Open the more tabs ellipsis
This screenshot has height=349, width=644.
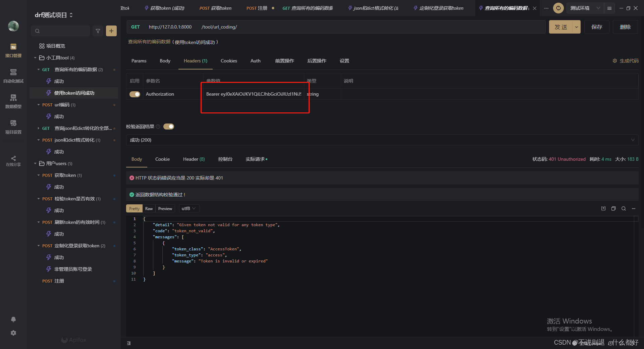pos(546,8)
